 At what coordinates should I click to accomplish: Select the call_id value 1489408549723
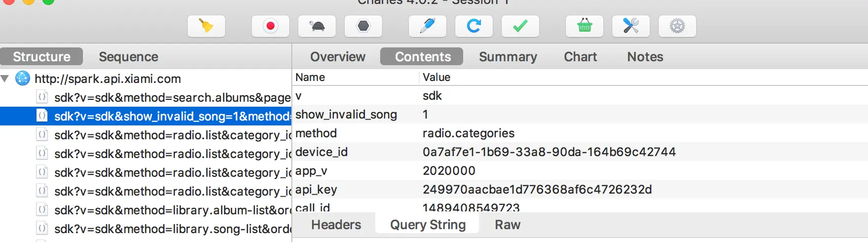point(471,207)
